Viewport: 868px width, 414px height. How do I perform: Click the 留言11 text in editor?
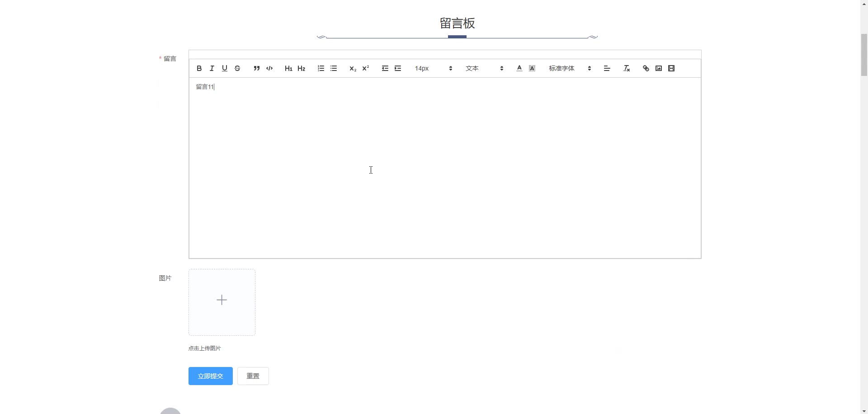(x=205, y=87)
